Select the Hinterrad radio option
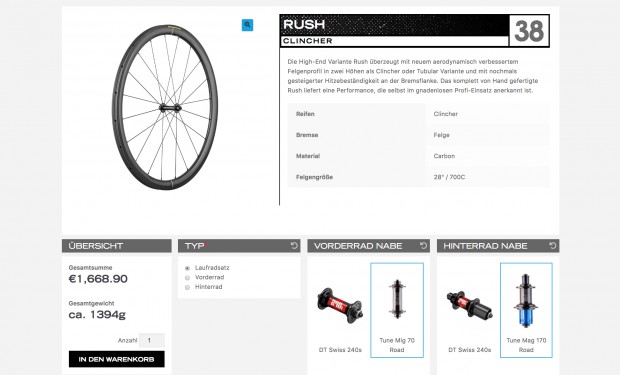Screen dimensions: 620x375 187,287
